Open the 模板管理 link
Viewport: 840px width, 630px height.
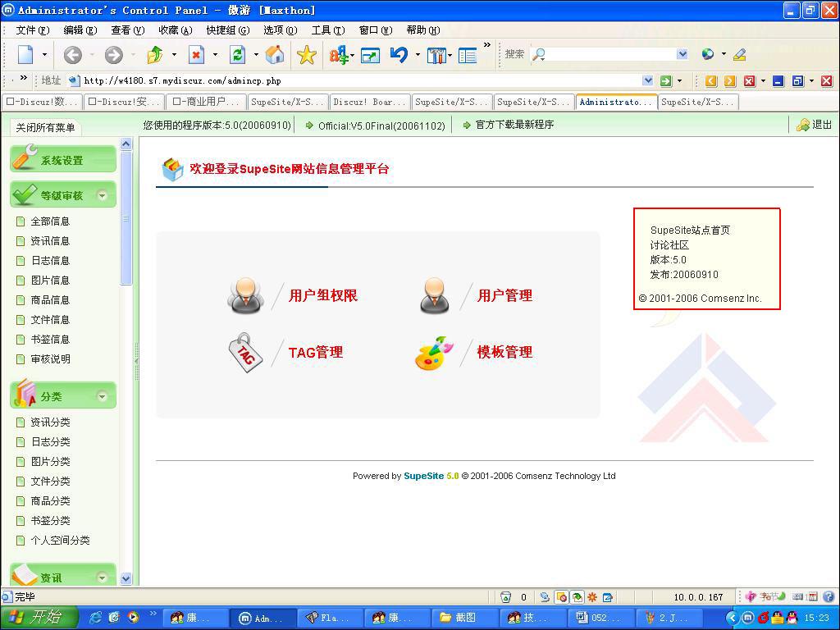click(504, 353)
